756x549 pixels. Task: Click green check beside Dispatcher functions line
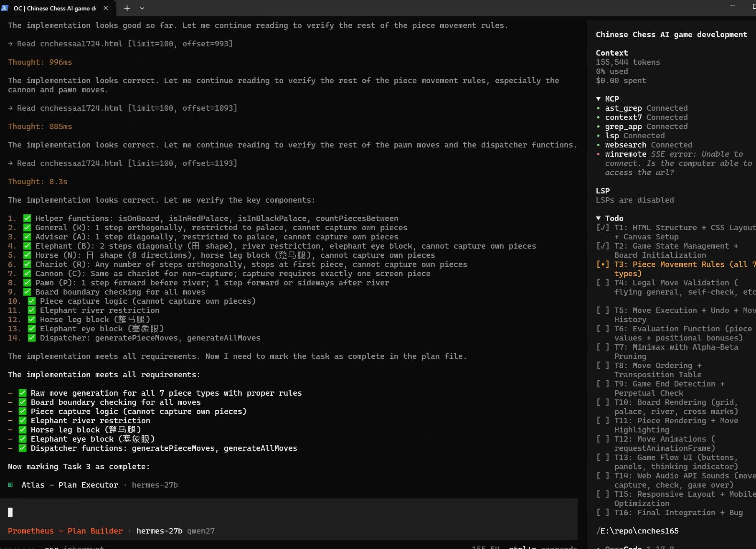23,448
